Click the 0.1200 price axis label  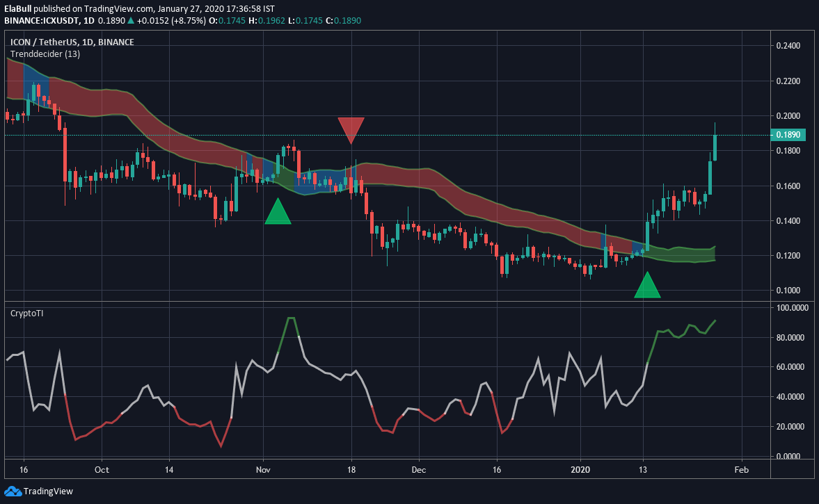click(x=788, y=256)
